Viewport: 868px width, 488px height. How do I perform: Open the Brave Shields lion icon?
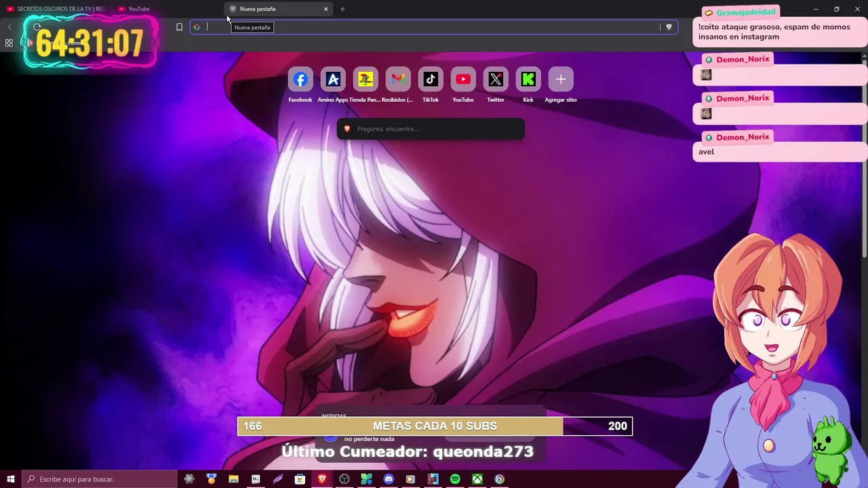669,27
